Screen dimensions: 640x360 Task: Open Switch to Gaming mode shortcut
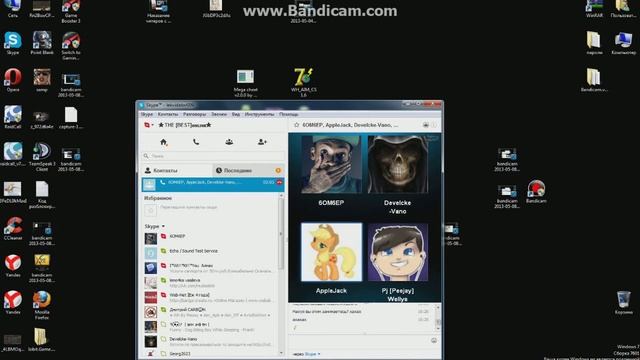click(x=71, y=46)
